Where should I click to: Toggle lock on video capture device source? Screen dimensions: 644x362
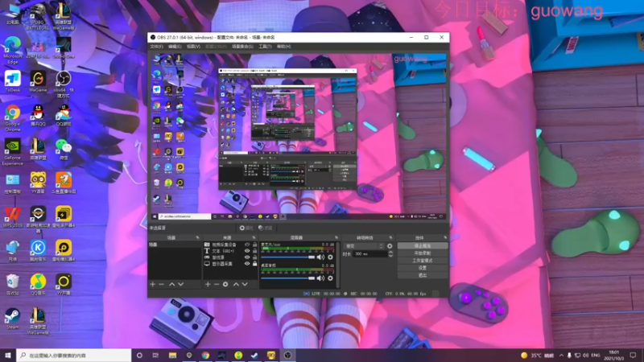254,245
